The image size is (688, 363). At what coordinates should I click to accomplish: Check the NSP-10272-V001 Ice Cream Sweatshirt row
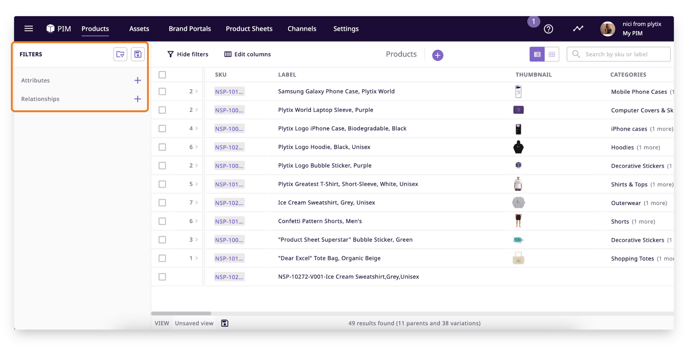[x=162, y=277]
